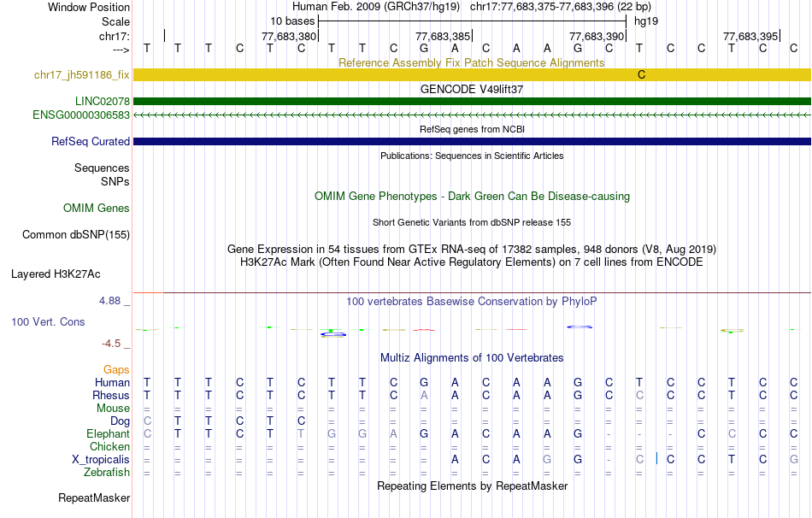Click the SNPs track label
The image size is (812, 518).
pos(115,182)
